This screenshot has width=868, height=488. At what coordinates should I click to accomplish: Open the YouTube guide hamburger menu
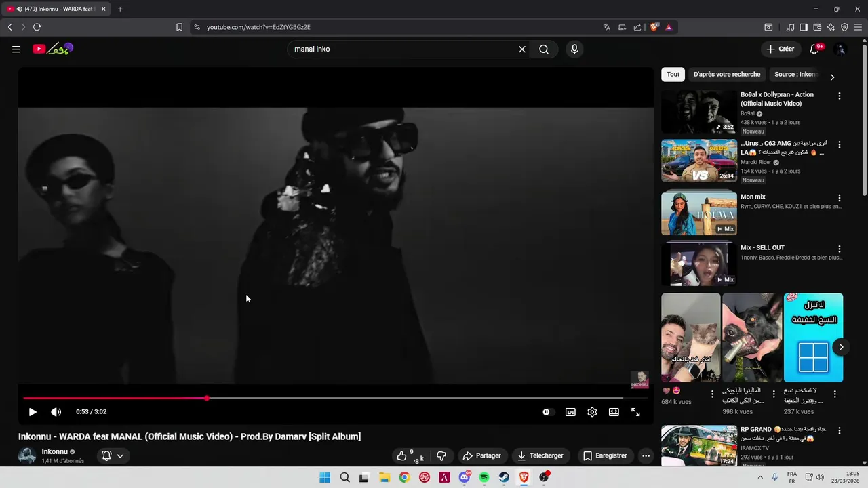pyautogui.click(x=16, y=49)
